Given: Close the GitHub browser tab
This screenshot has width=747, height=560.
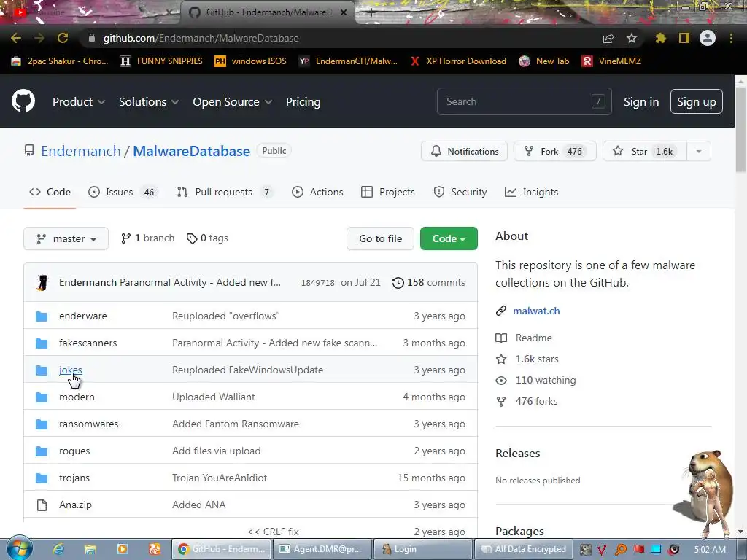Looking at the screenshot, I should 344,12.
